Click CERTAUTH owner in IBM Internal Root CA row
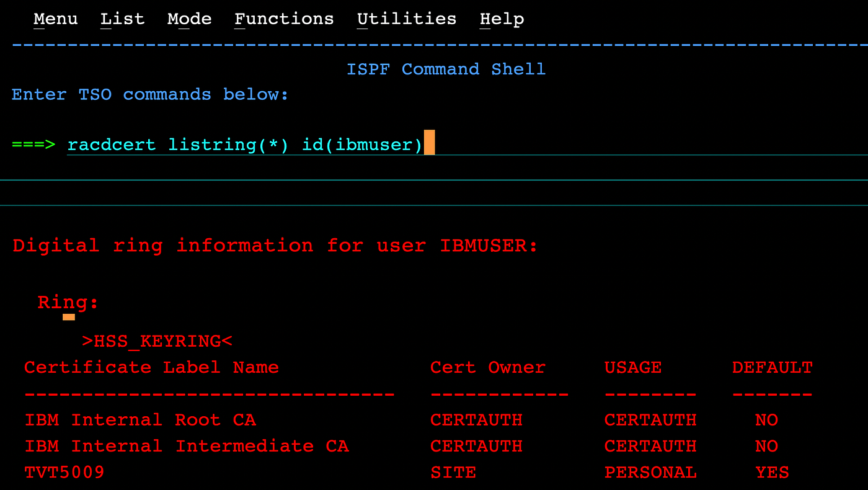 [476, 420]
